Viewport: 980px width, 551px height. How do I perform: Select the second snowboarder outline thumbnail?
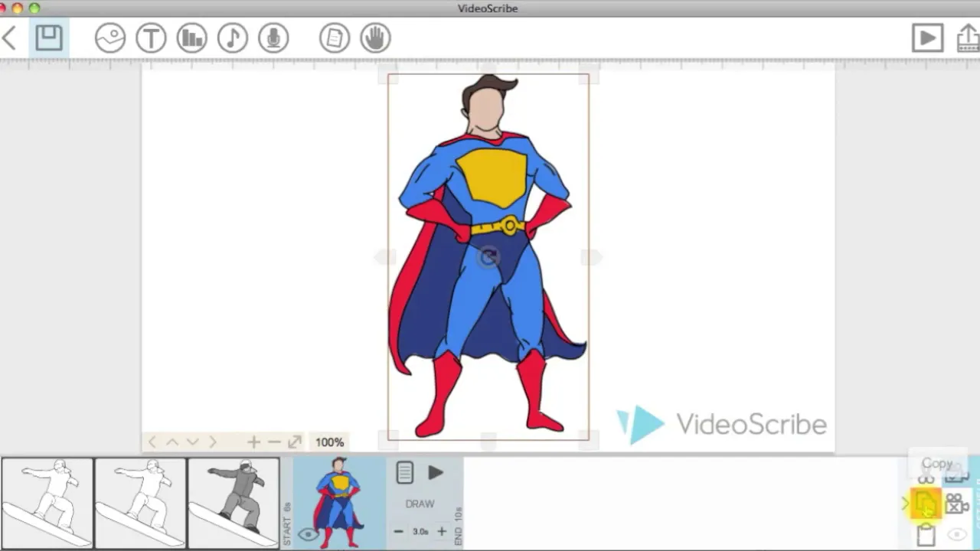[140, 503]
